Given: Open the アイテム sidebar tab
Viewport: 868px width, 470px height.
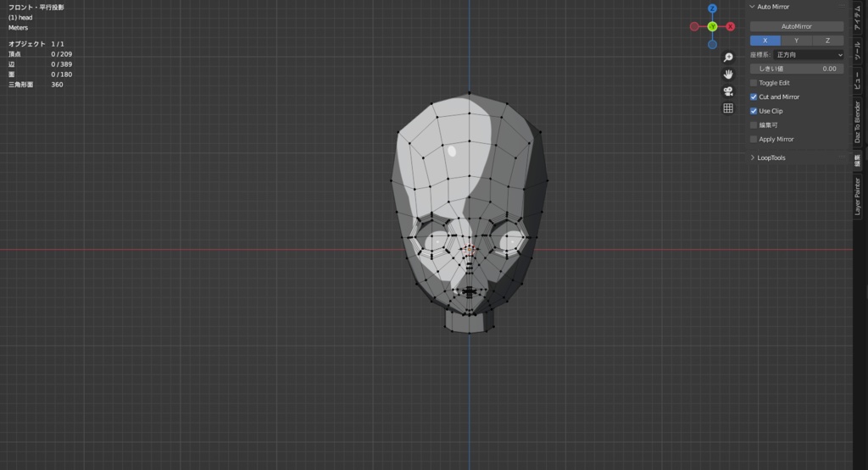Looking at the screenshot, I should pyautogui.click(x=858, y=17).
